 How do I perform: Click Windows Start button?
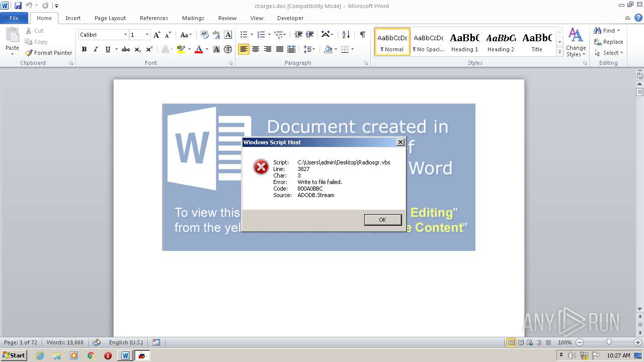pos(14,355)
